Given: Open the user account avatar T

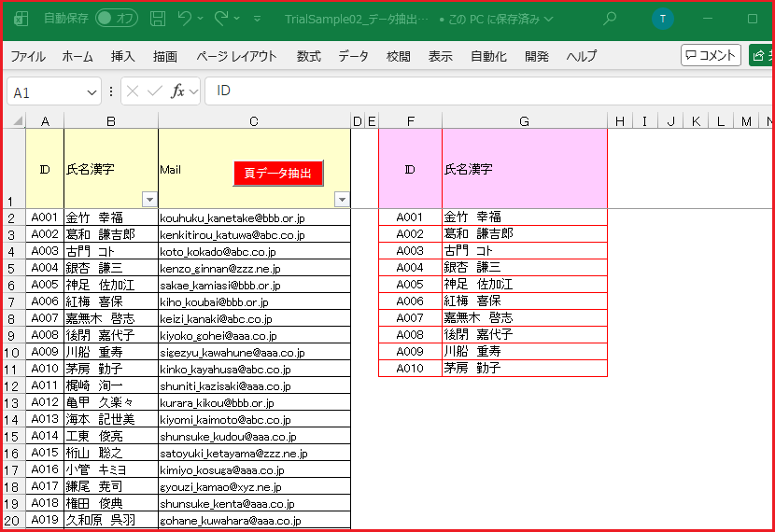Looking at the screenshot, I should point(662,19).
